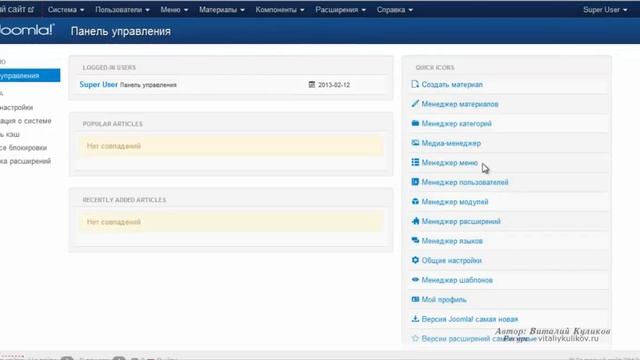
Task: Click the folder icon for Менеджер категорий
Action: click(x=415, y=123)
